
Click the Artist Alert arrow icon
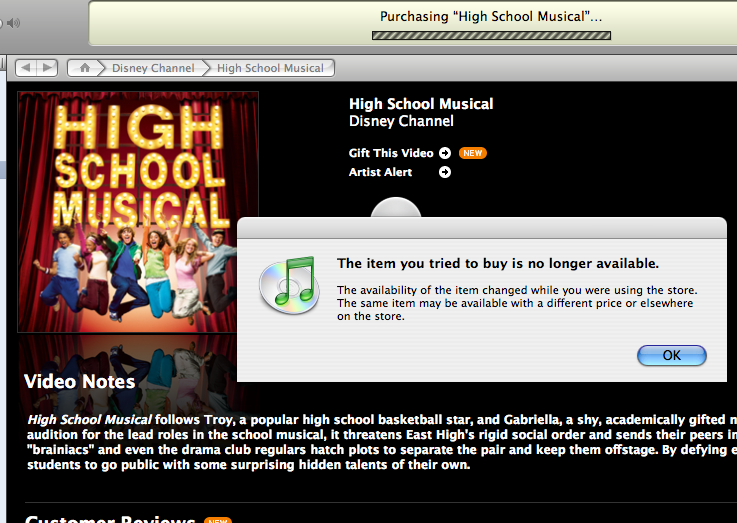coord(445,172)
